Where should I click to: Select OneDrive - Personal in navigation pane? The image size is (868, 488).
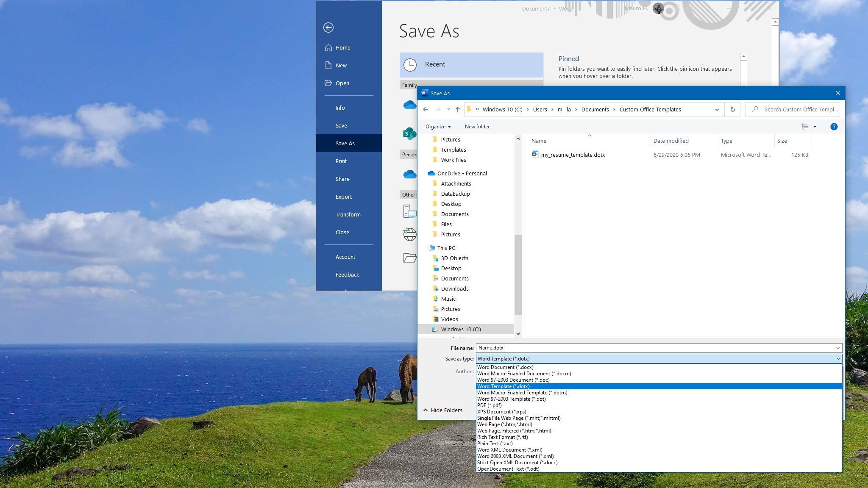462,173
